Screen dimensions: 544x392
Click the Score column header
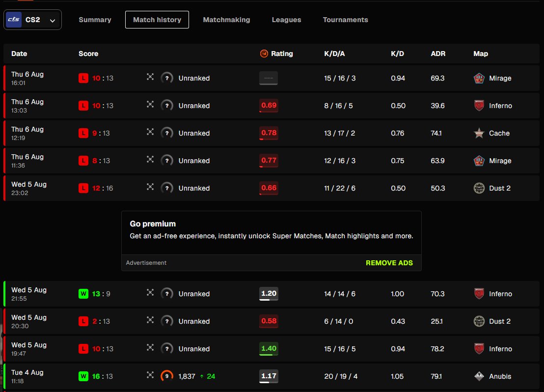pos(88,54)
